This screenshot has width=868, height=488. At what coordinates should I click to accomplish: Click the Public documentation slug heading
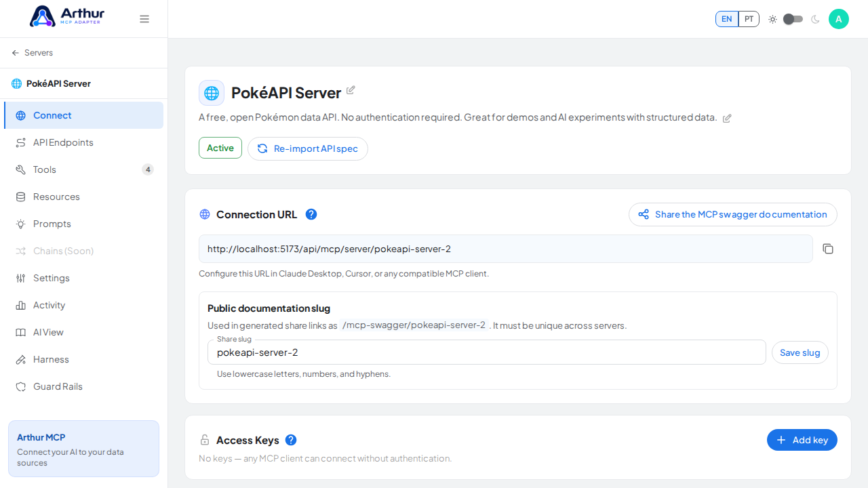click(x=269, y=308)
